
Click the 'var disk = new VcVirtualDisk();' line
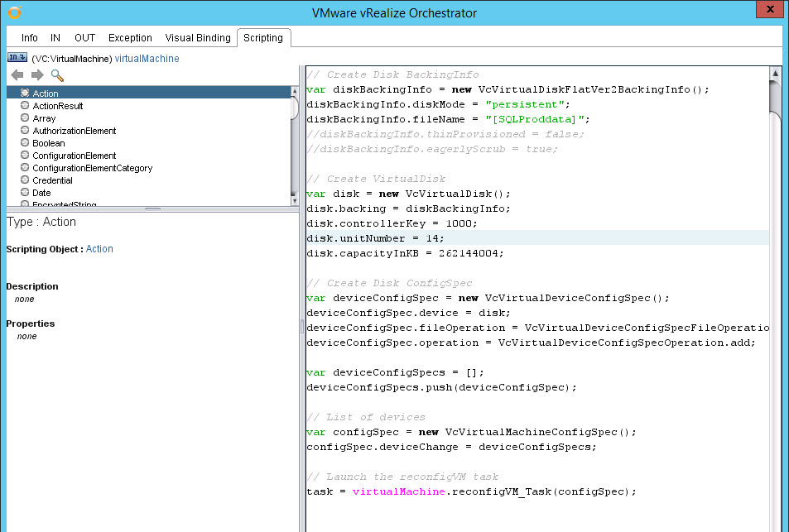[409, 194]
